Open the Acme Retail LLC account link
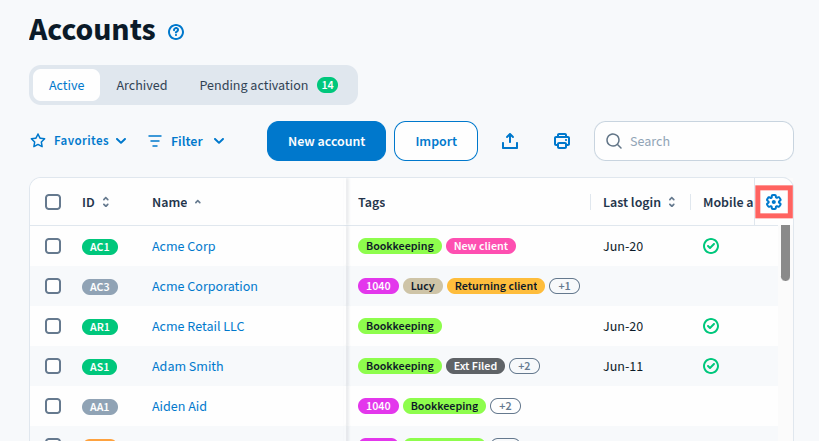The height and width of the screenshot is (441, 819). (198, 326)
